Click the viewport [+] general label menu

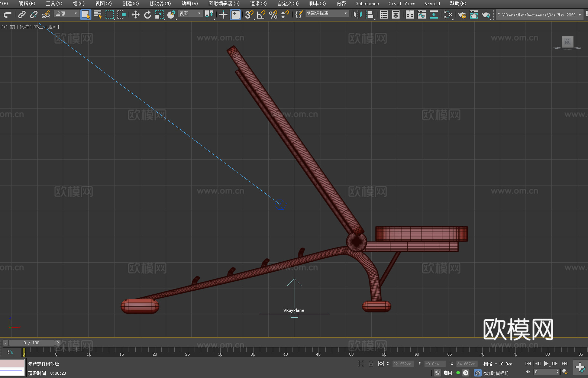click(x=4, y=27)
